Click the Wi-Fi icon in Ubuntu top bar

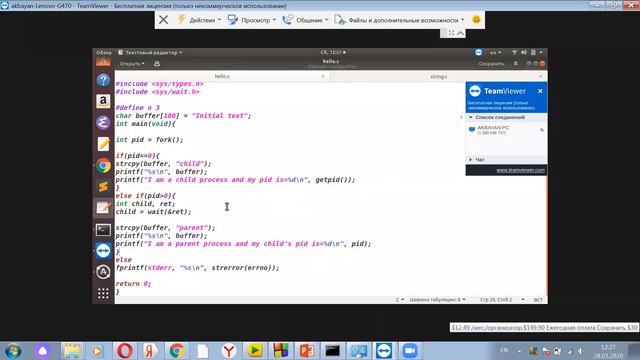pos(514,53)
